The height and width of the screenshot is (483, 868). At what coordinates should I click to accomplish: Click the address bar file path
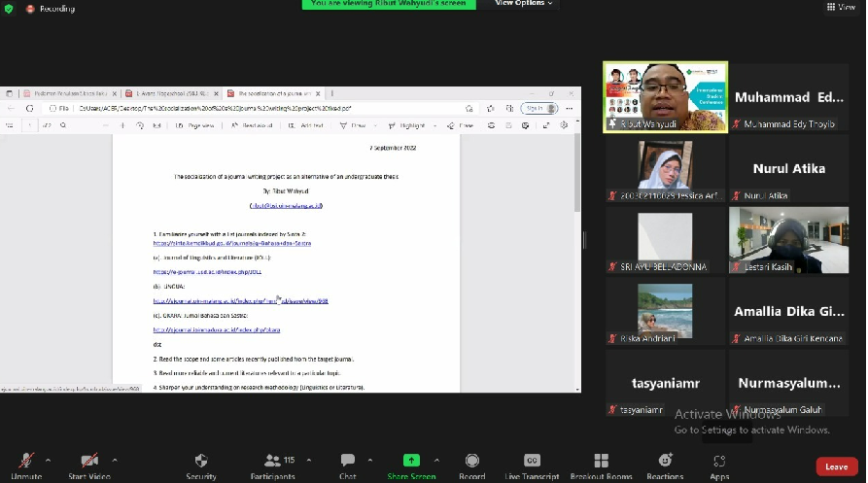215,109
